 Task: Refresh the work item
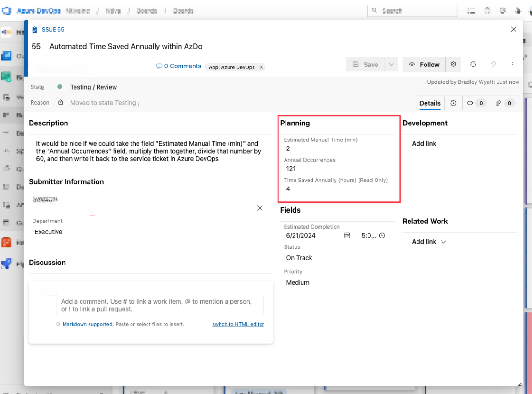pos(473,64)
